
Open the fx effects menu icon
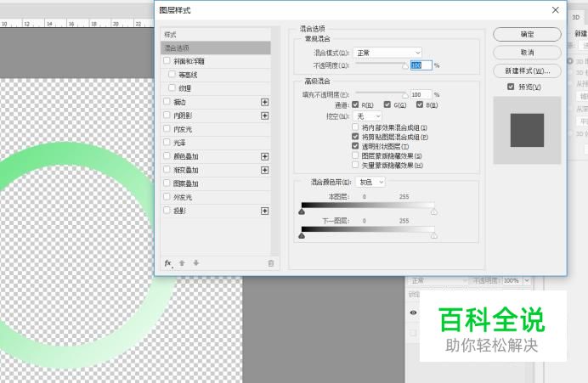[168, 263]
